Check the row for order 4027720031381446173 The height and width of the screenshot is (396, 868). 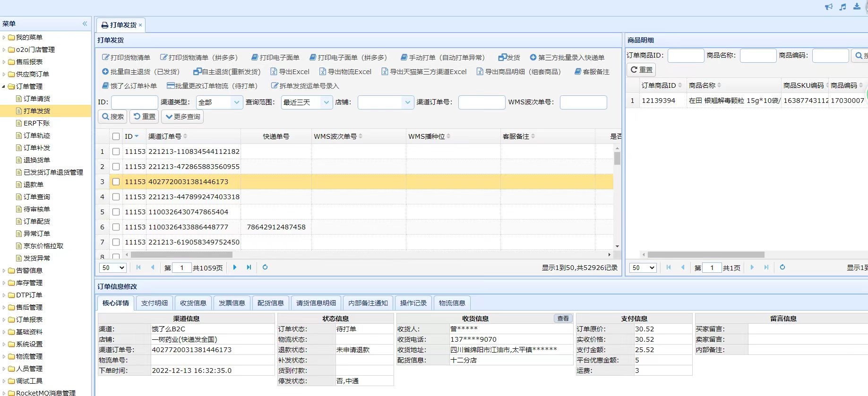116,182
